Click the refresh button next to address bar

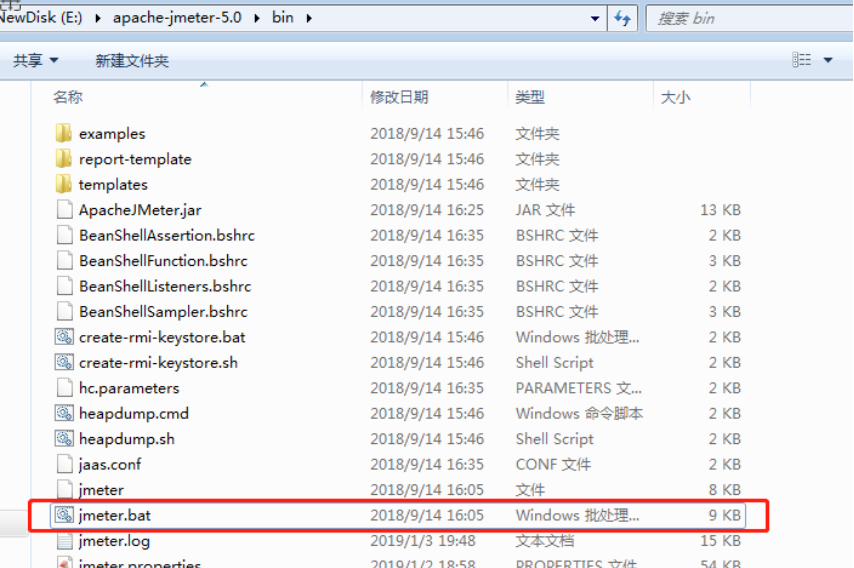click(x=623, y=18)
